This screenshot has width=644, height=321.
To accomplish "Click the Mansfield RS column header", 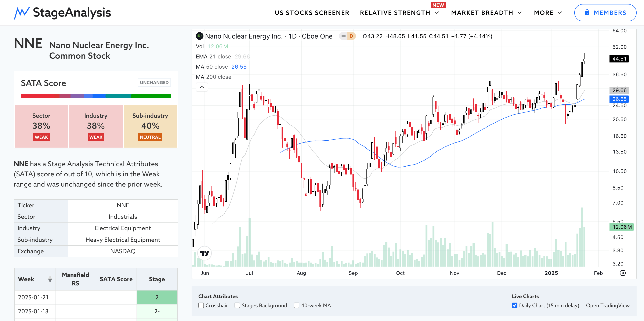I will [x=76, y=279].
